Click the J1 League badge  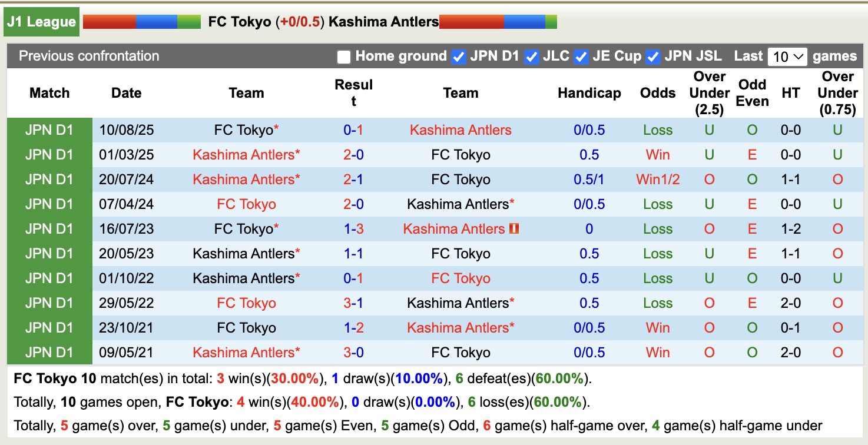pos(41,21)
